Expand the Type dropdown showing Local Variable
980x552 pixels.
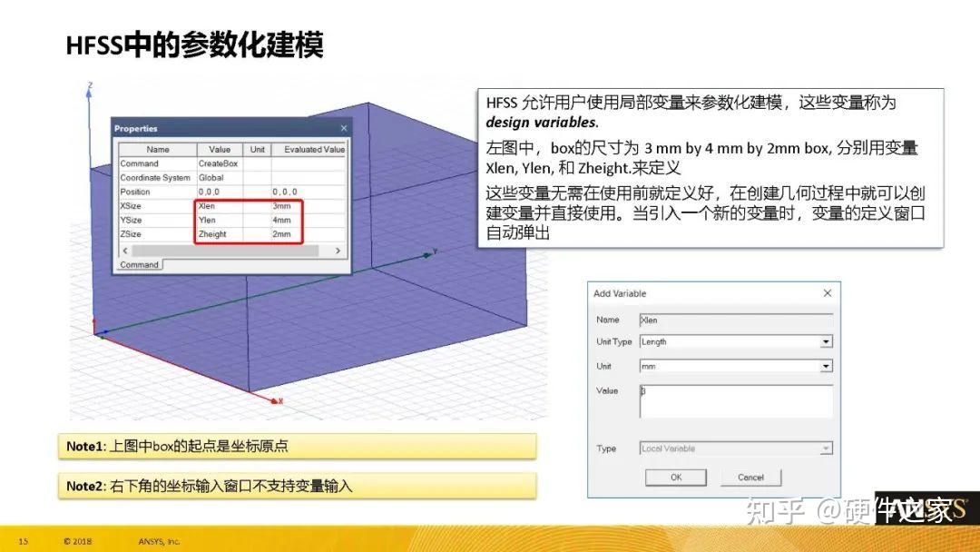(826, 448)
